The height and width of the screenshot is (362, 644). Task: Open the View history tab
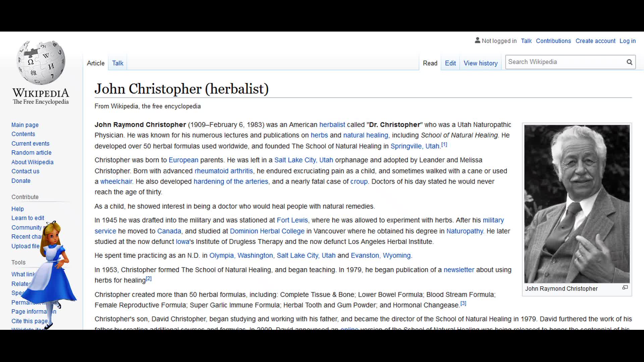click(x=480, y=63)
